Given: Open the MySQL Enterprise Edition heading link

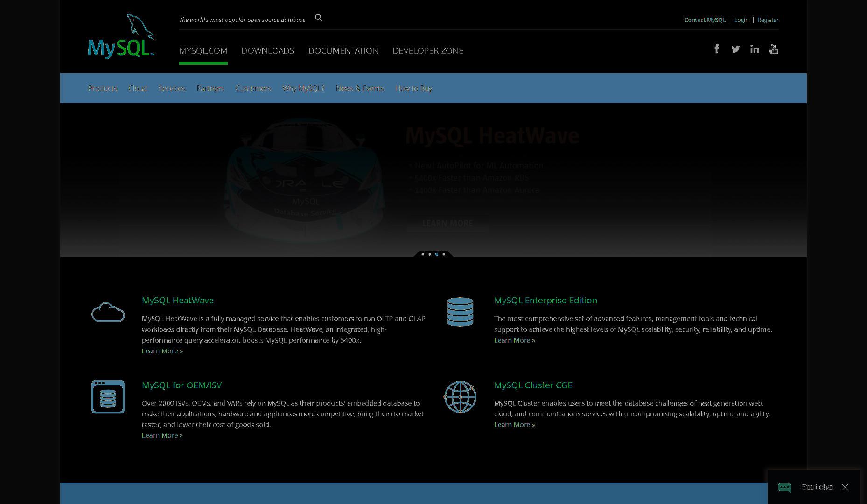Looking at the screenshot, I should click(x=545, y=300).
